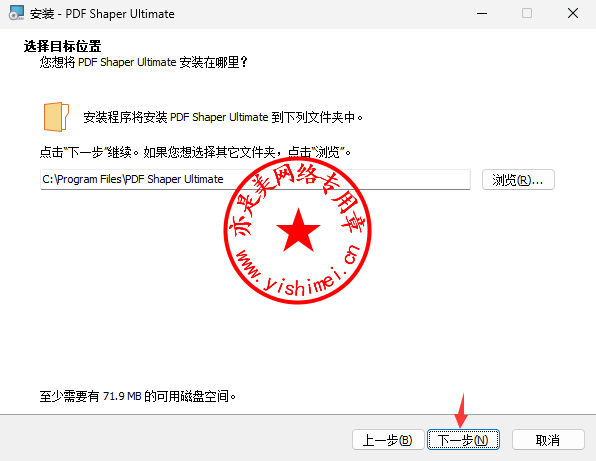
Task: Continue with 下一步(N) button
Action: tap(463, 440)
